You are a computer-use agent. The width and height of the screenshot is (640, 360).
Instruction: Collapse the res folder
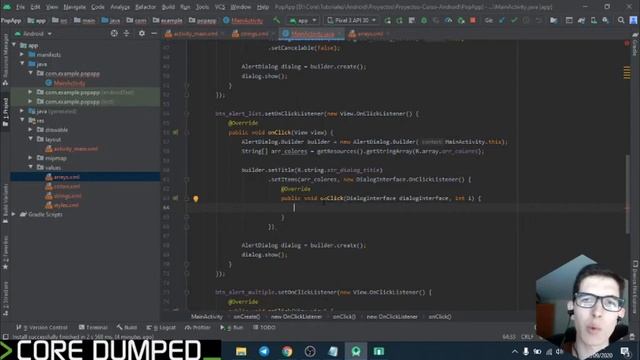[22, 120]
